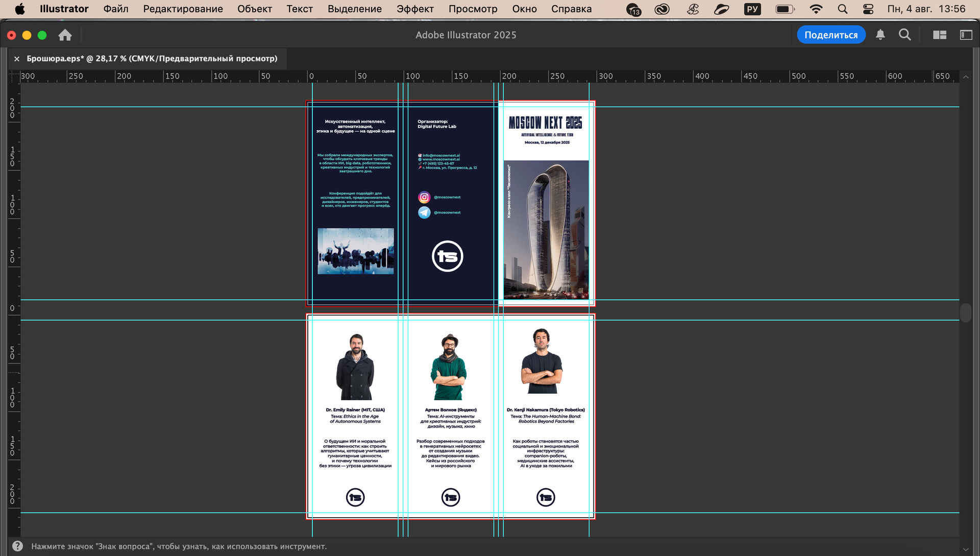The height and width of the screenshot is (556, 980).
Task: Click the question mark help icon
Action: 17,546
